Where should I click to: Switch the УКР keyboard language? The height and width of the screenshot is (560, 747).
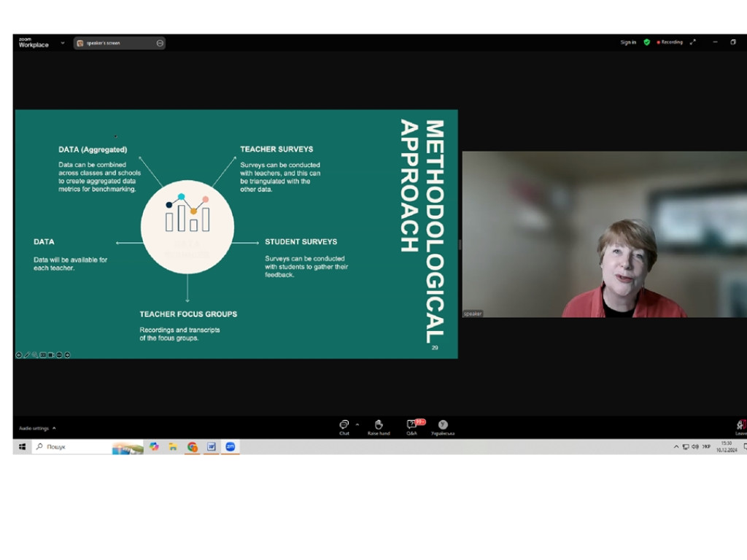coord(706,447)
